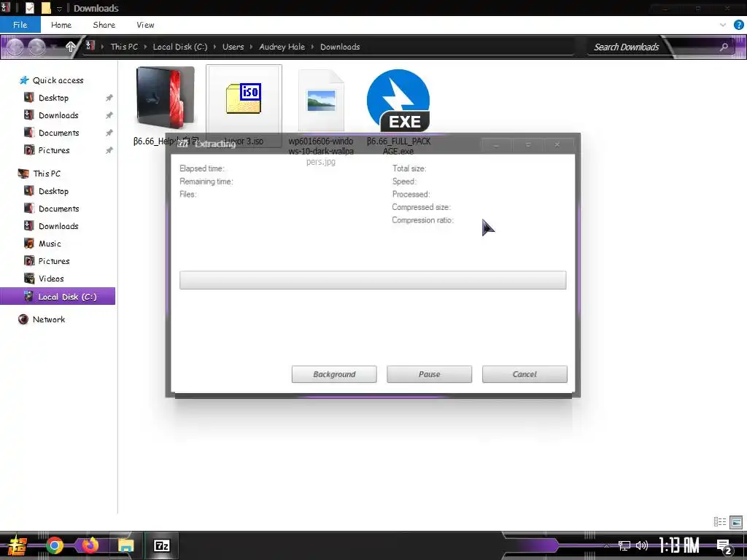Click 'Downloads' breadcrumb in address bar
Viewport: 747px width, 560px height.
(340, 47)
